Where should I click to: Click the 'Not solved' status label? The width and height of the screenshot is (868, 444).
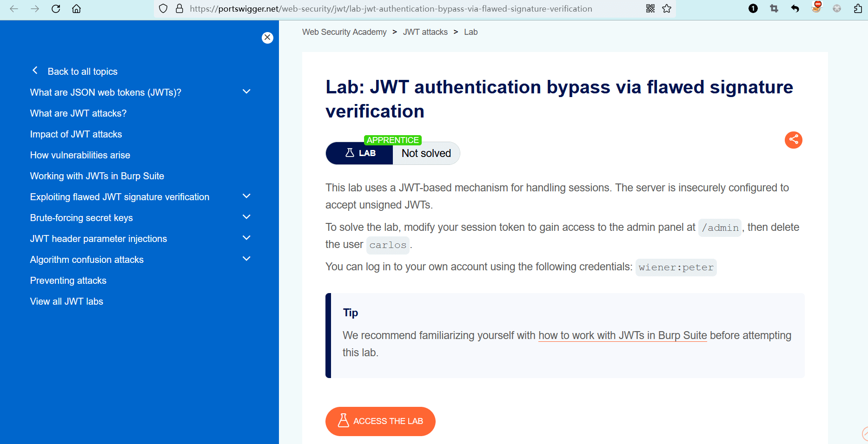[426, 153]
